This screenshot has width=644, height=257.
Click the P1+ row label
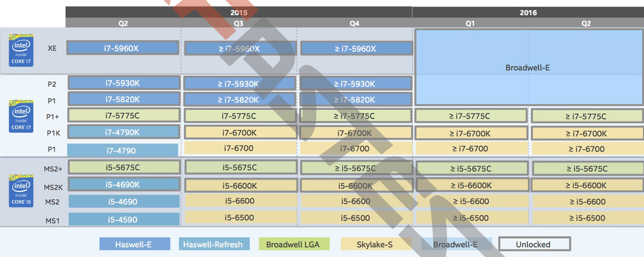pos(53,117)
